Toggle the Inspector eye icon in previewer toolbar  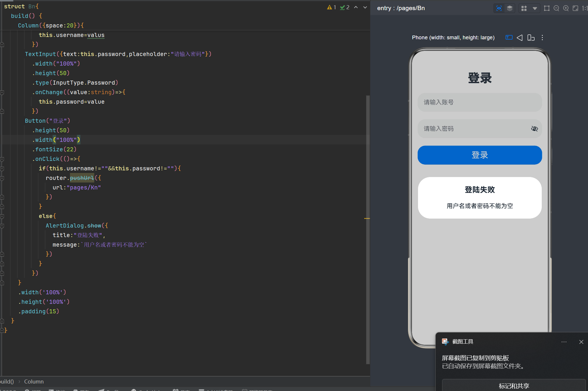499,8
